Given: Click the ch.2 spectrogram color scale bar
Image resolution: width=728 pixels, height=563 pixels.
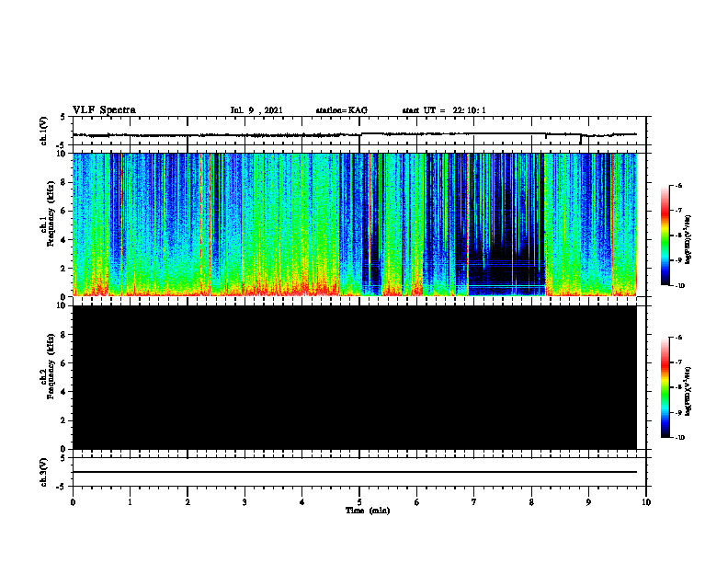Looking at the screenshot, I should pos(665,387).
